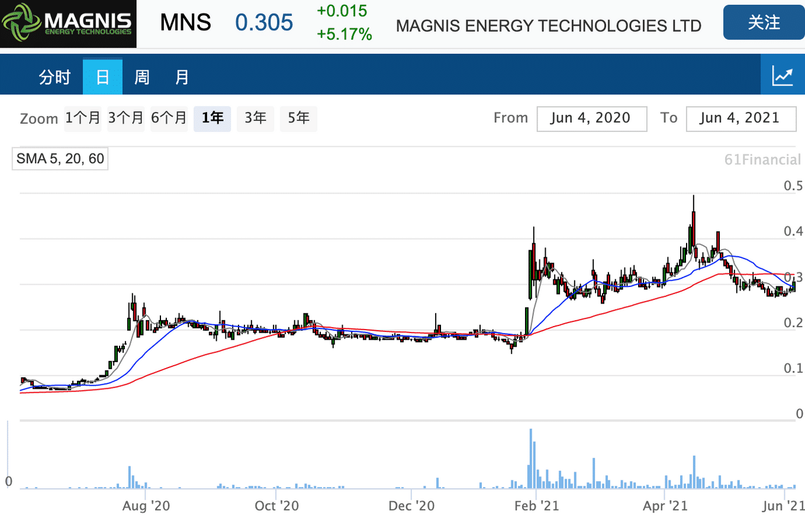Click the SMA 5, 20, 60 indicator label
The image size is (805, 532).
click(x=60, y=159)
